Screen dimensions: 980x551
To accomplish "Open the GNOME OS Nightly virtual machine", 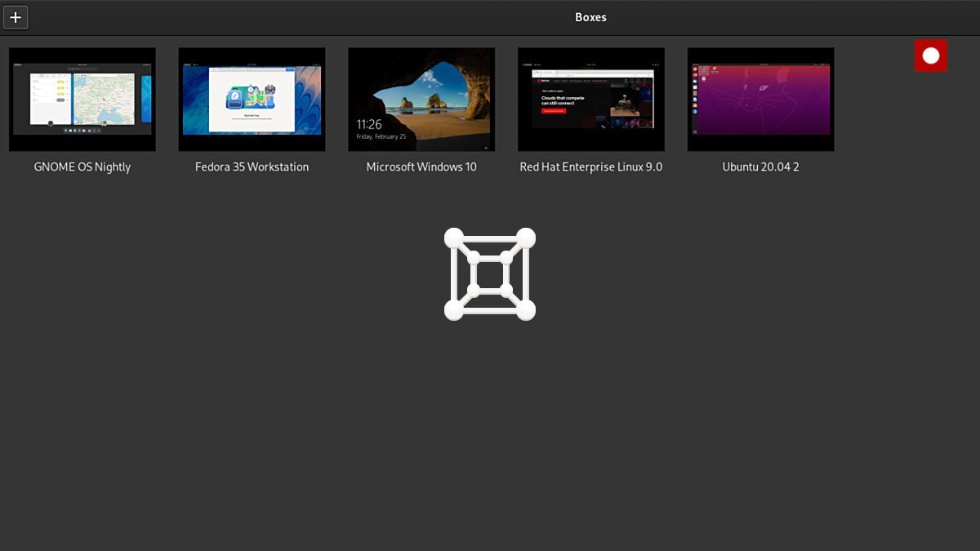I will pos(82,99).
